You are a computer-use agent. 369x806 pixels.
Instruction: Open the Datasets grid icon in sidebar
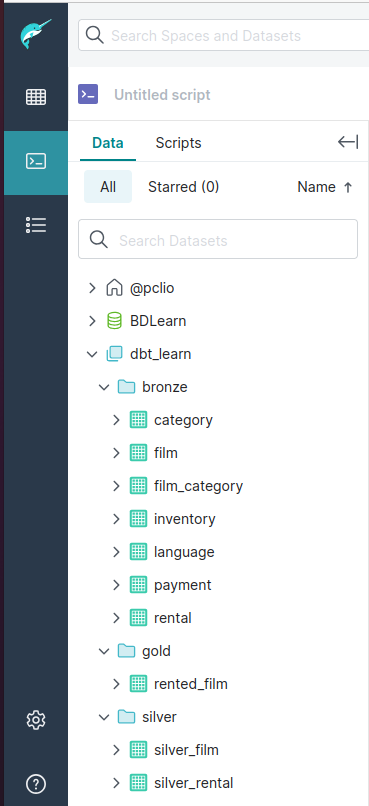[x=36, y=97]
